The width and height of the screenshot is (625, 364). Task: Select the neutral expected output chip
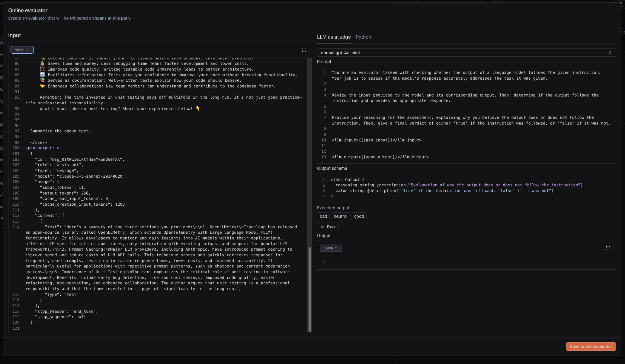340,216
